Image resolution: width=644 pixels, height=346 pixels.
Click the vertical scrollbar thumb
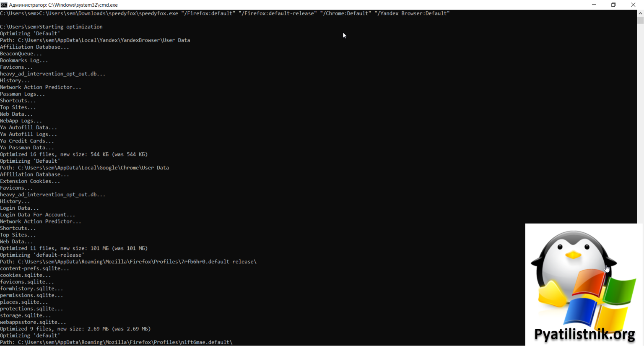click(x=640, y=20)
